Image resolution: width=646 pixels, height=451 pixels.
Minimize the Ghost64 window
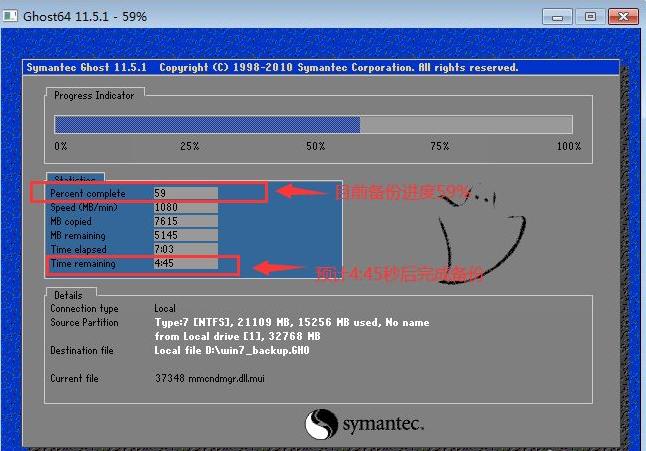(557, 17)
